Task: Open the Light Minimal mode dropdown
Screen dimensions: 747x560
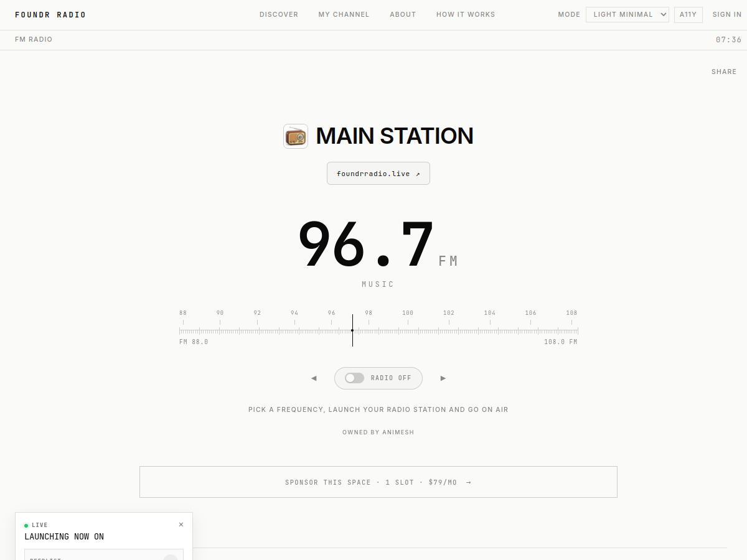Action: tap(627, 14)
